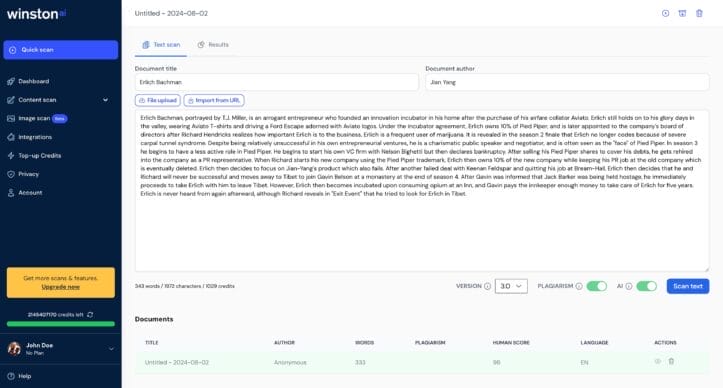Click the Image scan picture icon
The width and height of the screenshot is (723, 388).
[11, 119]
